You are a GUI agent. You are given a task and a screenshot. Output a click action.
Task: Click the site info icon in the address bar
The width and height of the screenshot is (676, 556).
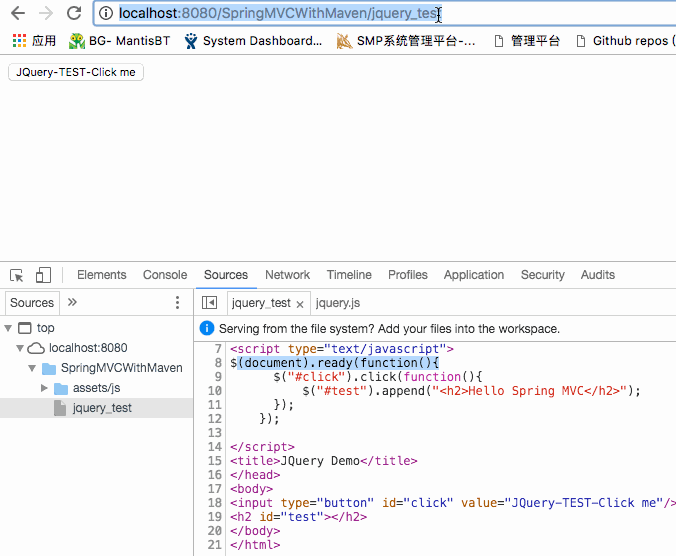click(106, 13)
